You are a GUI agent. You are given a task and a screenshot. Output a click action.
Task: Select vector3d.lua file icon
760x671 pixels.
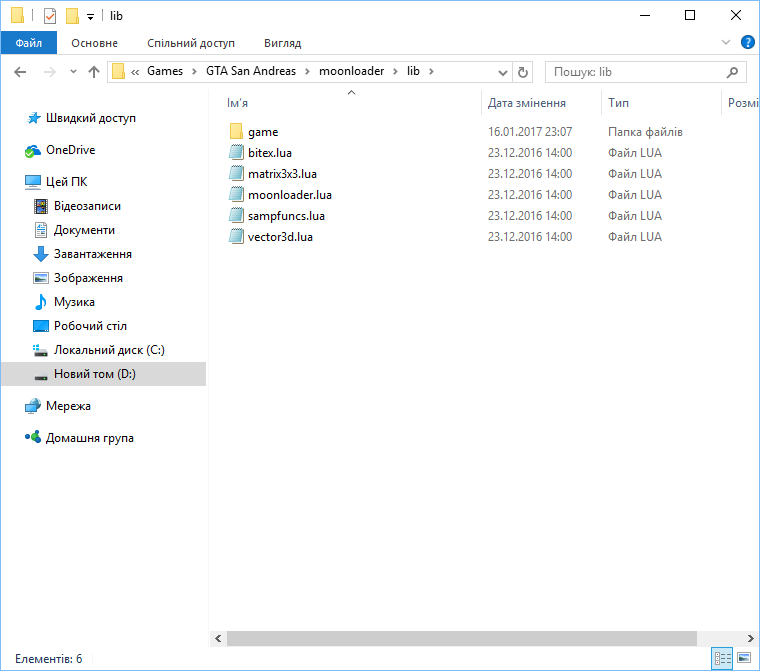click(x=236, y=237)
